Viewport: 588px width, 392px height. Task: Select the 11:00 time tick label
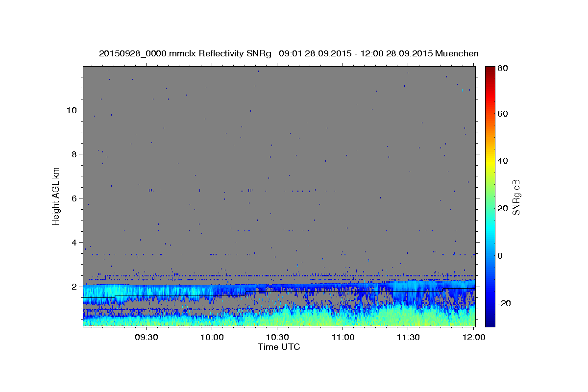(x=343, y=337)
